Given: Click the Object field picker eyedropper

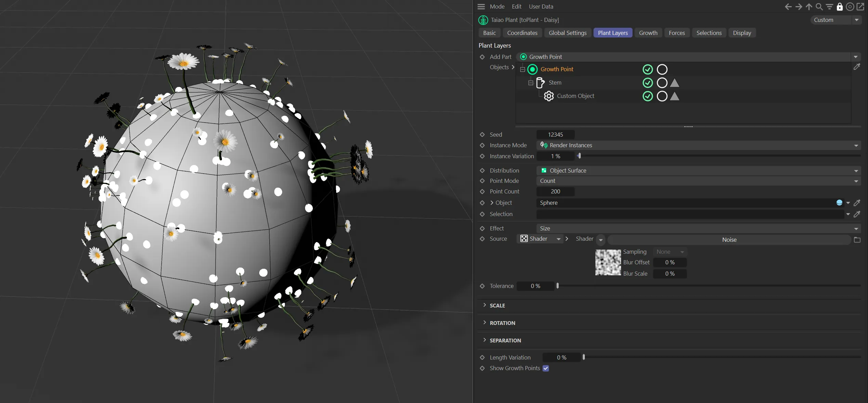Looking at the screenshot, I should [x=857, y=203].
